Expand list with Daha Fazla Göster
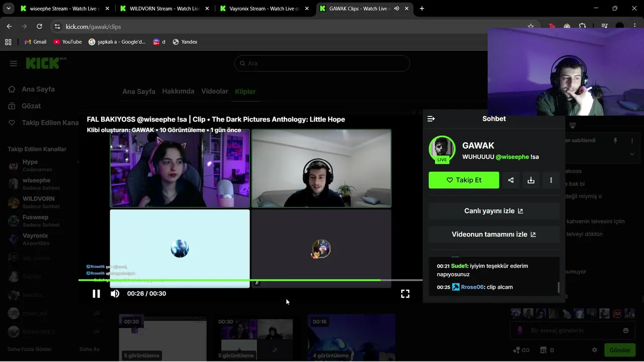644x362 pixels. coord(30,349)
